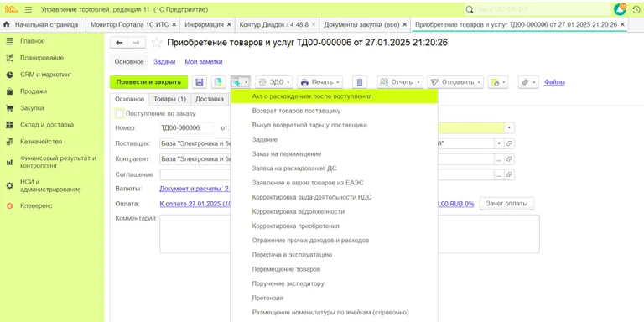The width and height of the screenshot is (644, 322).
Task: Open the Мои заметки link
Action: click(x=204, y=61)
